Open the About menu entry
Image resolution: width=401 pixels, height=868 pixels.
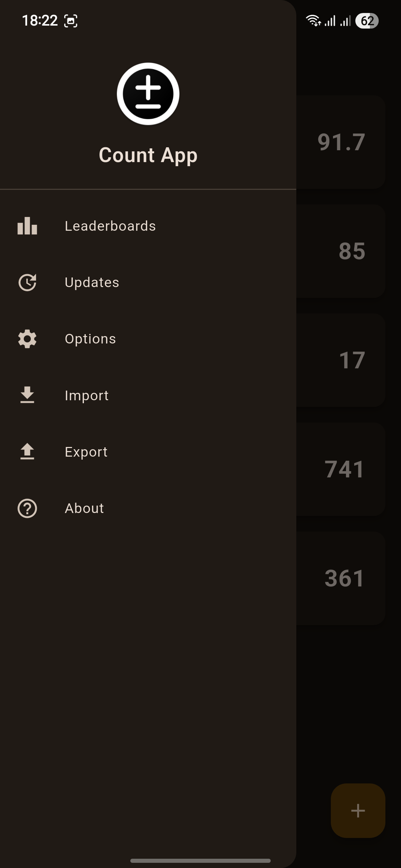point(84,508)
